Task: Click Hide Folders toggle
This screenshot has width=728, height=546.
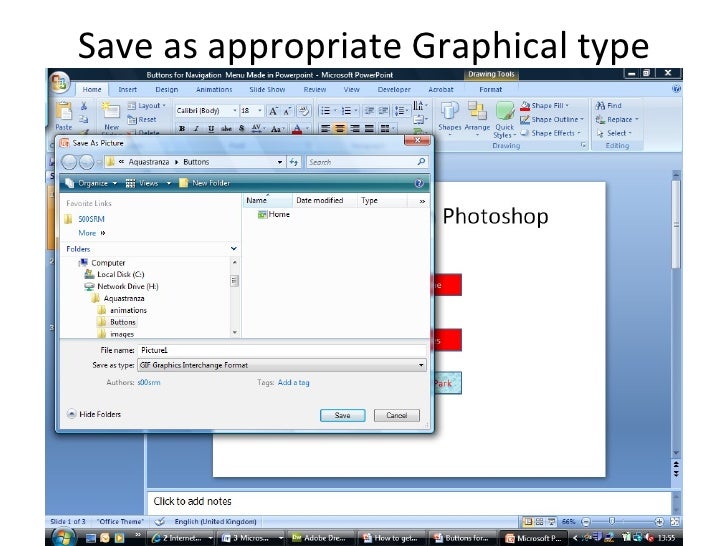Action: click(94, 414)
